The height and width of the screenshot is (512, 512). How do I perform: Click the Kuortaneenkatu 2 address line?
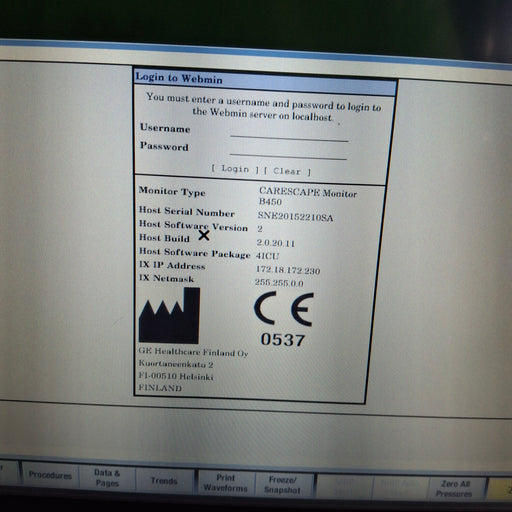click(x=176, y=364)
